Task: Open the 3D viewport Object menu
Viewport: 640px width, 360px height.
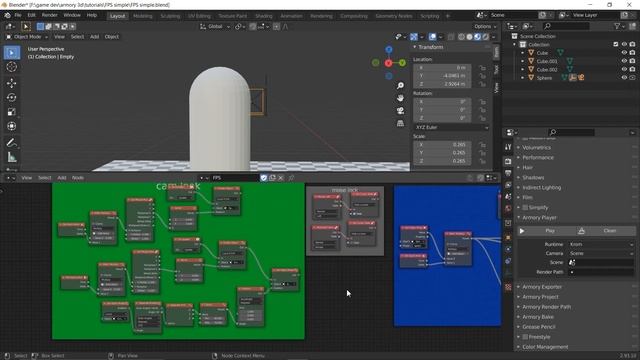Action: click(111, 37)
